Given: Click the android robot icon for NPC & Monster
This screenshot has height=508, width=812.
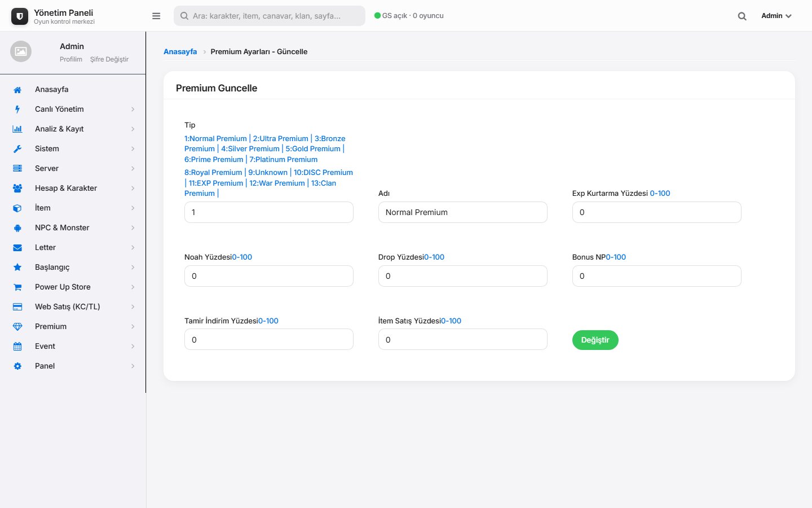Looking at the screenshot, I should click(17, 228).
